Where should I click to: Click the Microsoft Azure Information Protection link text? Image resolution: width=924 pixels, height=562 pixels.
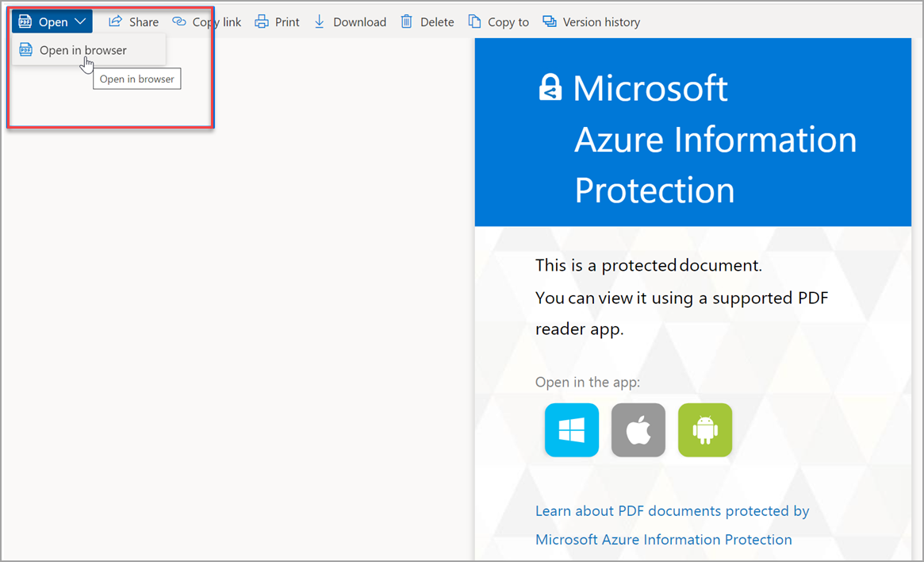coord(663,539)
